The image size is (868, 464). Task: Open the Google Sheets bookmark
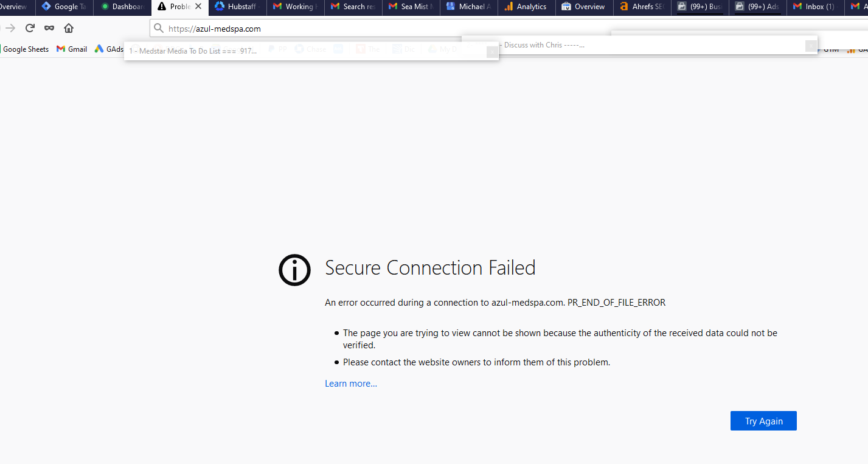tap(25, 49)
